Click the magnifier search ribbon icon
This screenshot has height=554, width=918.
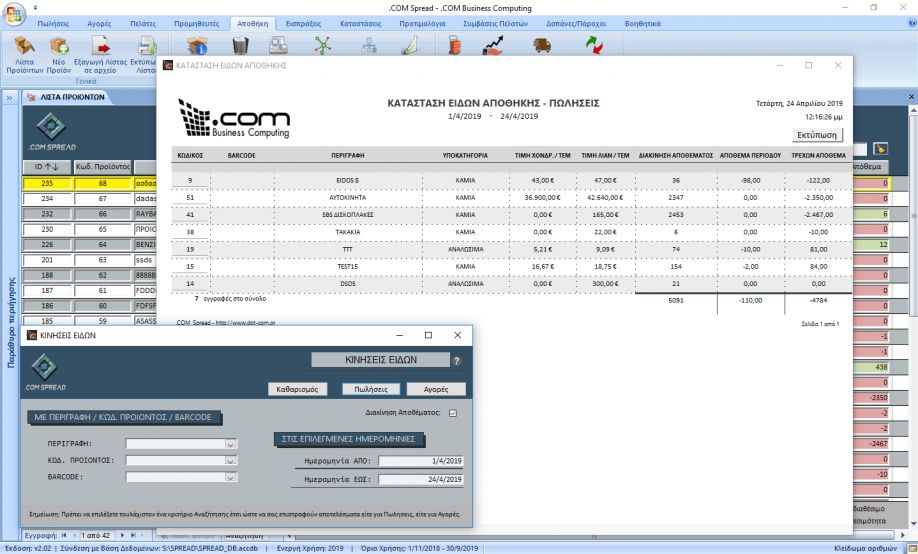point(278,45)
